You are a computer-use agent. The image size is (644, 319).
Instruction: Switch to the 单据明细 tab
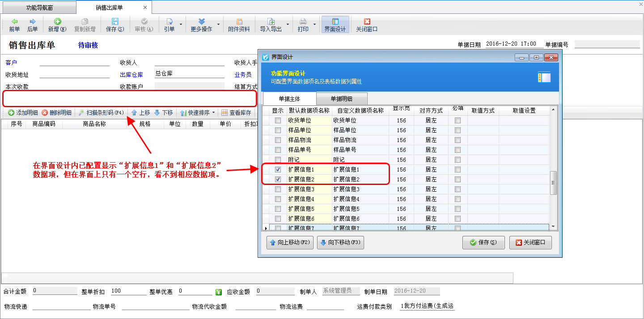click(x=342, y=99)
